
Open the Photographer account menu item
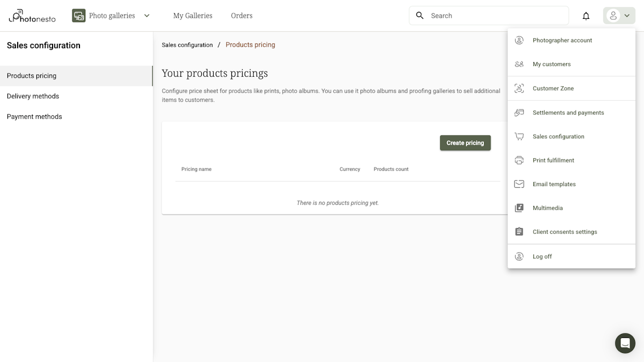[x=562, y=40]
